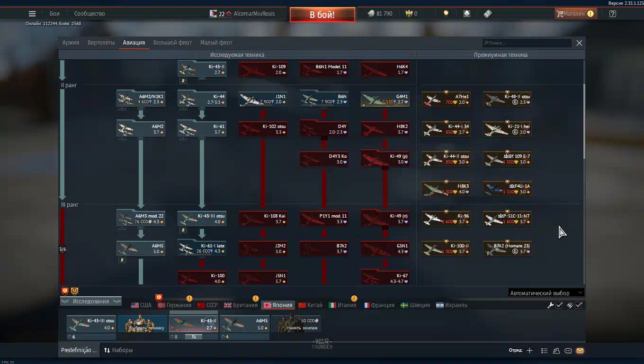Screen dimensions: 644x364
Task: Select the A6M5 crew slot
Action: pos(245,324)
